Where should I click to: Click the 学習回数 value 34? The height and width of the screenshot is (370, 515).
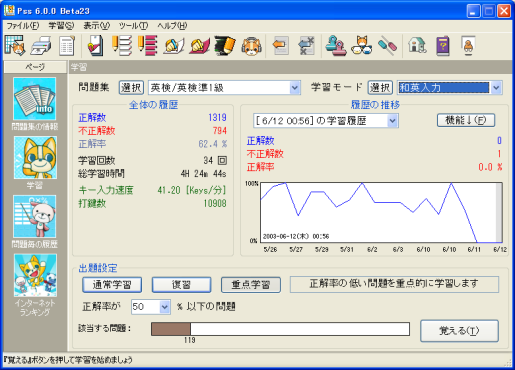point(208,160)
